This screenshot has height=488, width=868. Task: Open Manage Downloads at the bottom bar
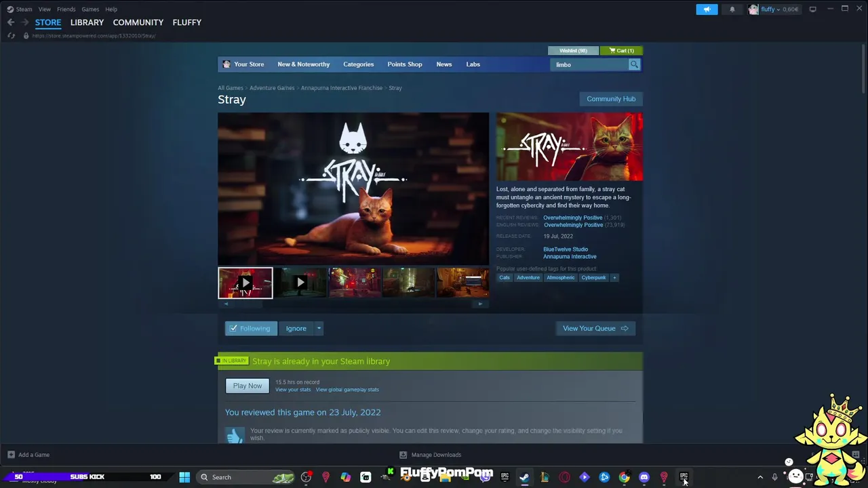click(430, 455)
